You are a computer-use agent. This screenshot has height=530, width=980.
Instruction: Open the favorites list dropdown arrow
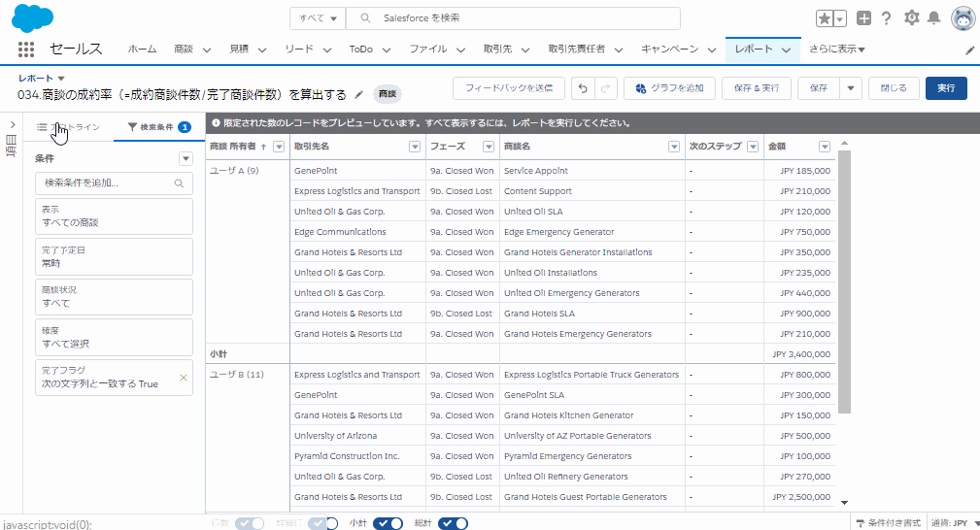840,18
